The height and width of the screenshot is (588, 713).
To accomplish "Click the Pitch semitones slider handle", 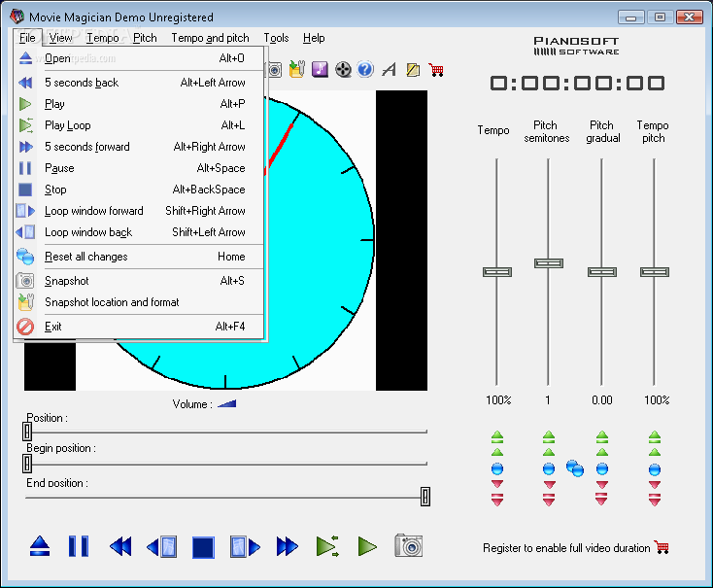I will coord(549,263).
